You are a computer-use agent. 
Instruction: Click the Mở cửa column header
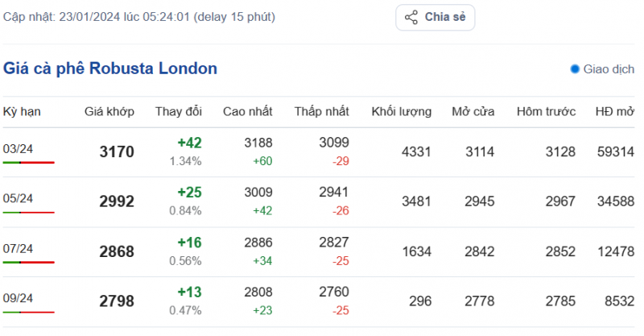473,111
